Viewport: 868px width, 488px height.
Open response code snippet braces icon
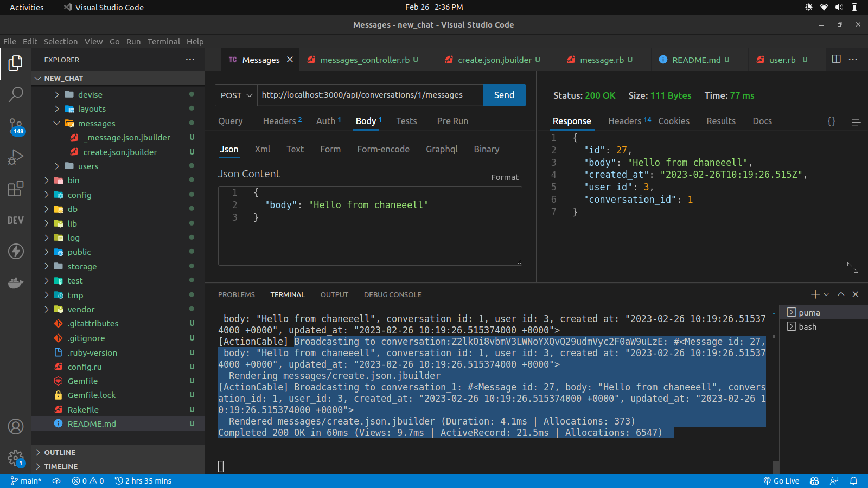[831, 121]
